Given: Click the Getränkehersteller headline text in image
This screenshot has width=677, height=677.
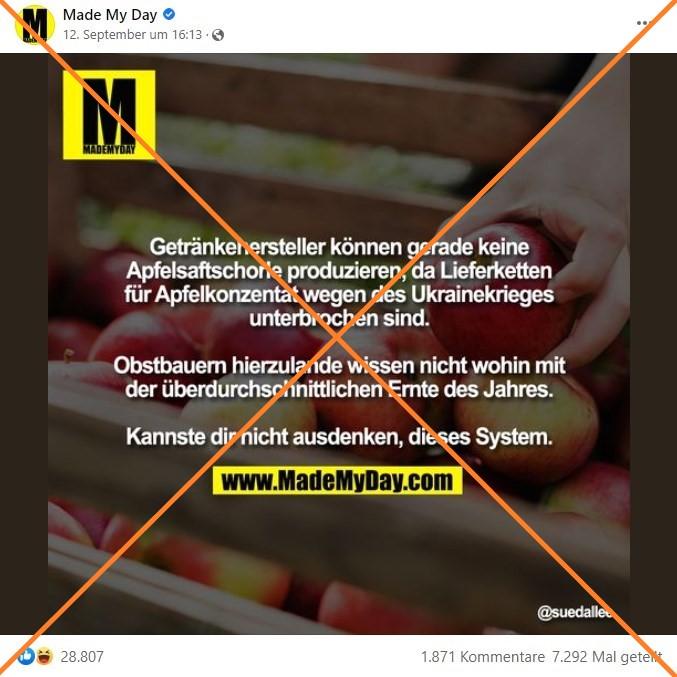Looking at the screenshot, I should (339, 283).
